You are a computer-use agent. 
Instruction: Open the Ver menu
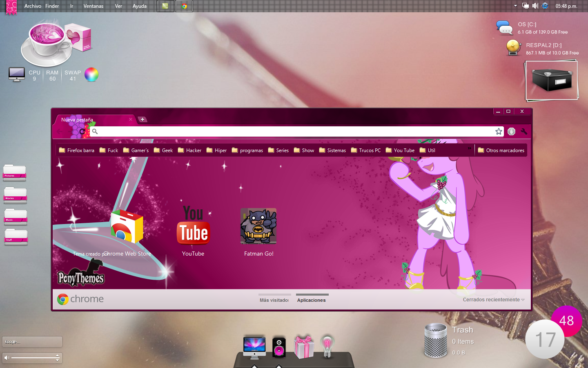tap(118, 6)
